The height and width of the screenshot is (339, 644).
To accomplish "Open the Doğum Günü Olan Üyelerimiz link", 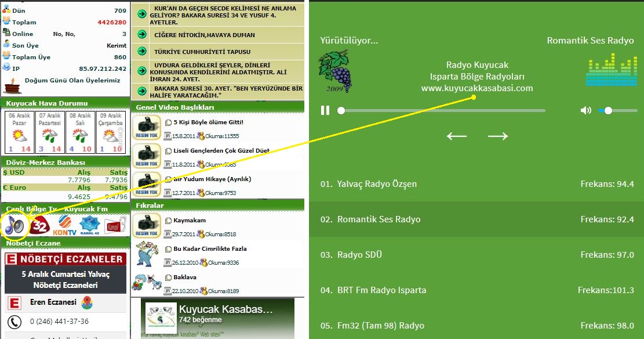I will 72,80.
